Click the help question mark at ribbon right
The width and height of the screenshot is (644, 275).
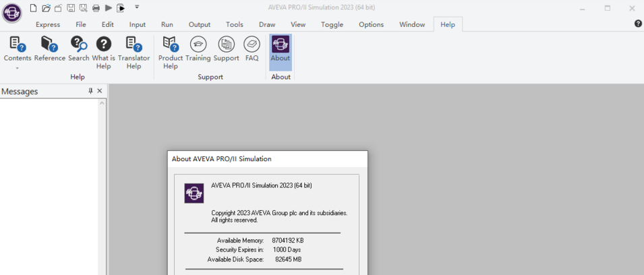tap(638, 24)
